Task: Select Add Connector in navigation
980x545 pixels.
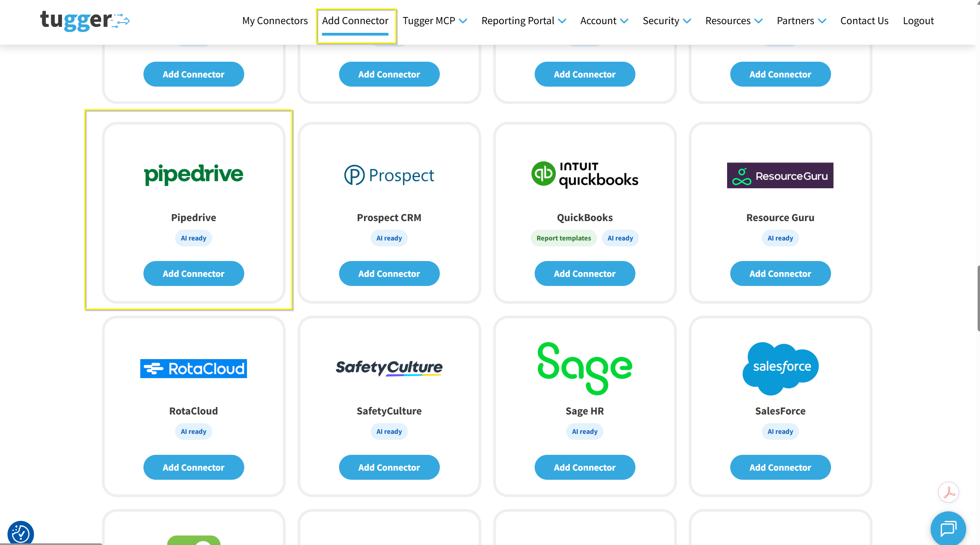Action: pyautogui.click(x=355, y=21)
